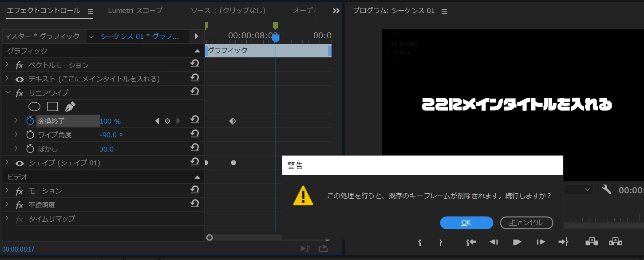
Task: Toggle timeline view play arrow next to sequence name
Action: pyautogui.click(x=197, y=36)
